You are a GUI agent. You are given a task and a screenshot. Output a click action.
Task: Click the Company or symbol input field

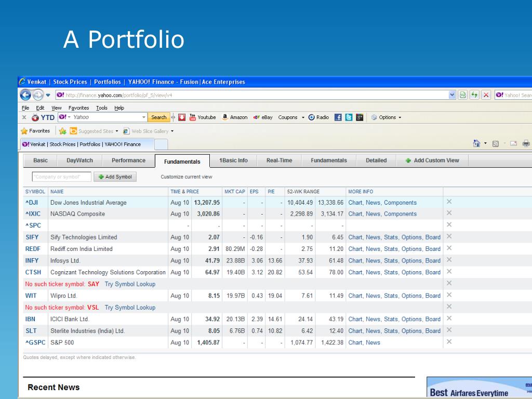click(61, 177)
